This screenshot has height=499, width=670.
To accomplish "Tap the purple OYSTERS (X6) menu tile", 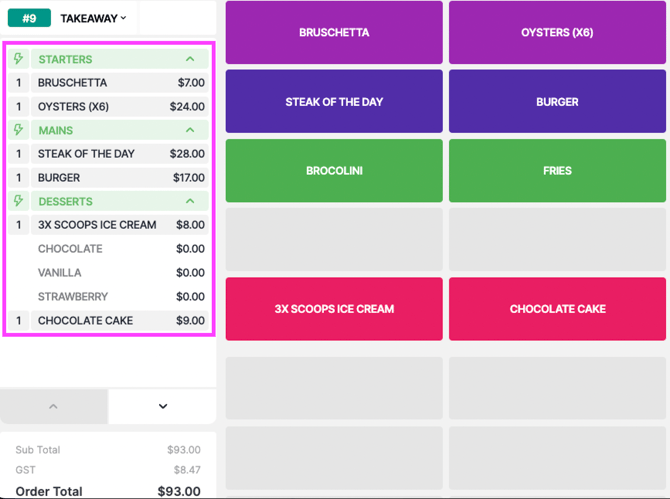I will point(557,32).
